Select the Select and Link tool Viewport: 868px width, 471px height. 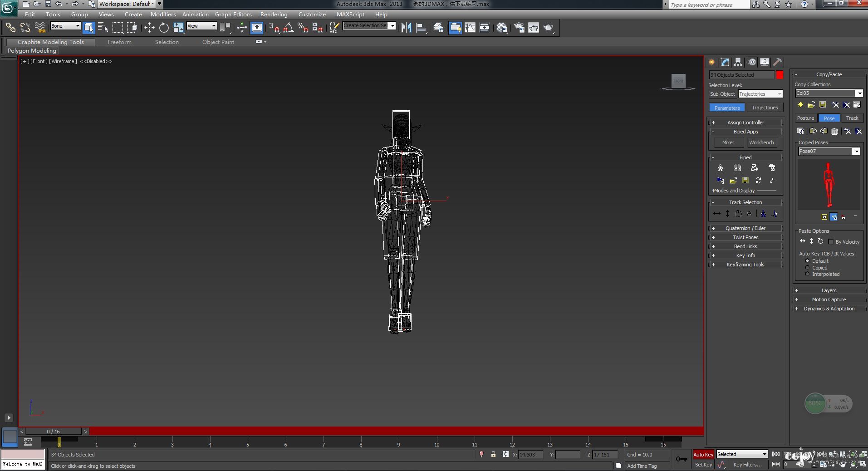click(10, 28)
